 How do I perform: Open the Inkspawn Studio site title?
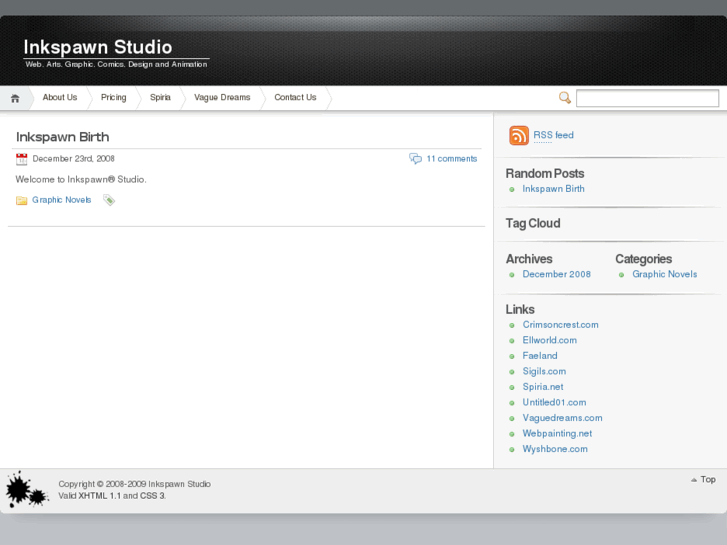tap(98, 47)
